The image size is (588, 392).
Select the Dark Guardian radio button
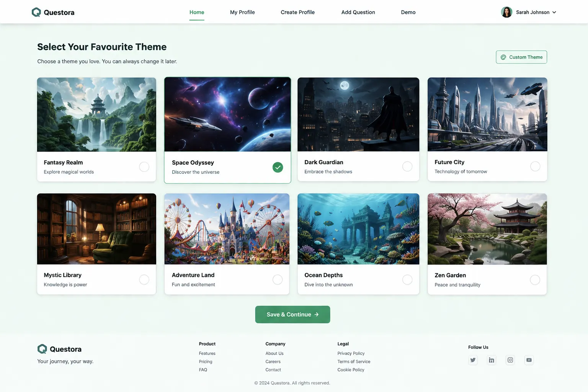[x=407, y=167]
